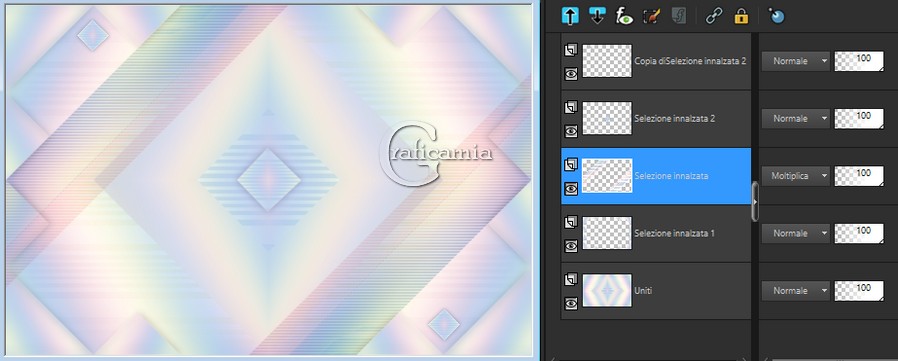The height and width of the screenshot is (361, 898).
Task: Click the panel splitter collapse handle
Action: click(755, 201)
